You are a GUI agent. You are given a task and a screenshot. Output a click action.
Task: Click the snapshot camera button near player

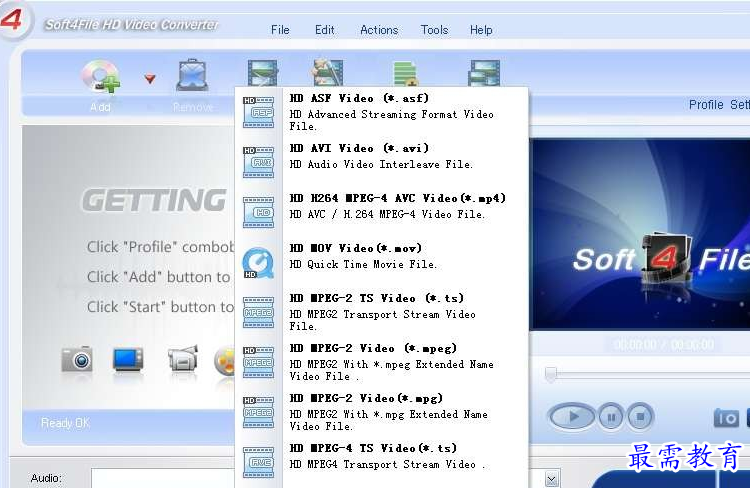point(726,418)
